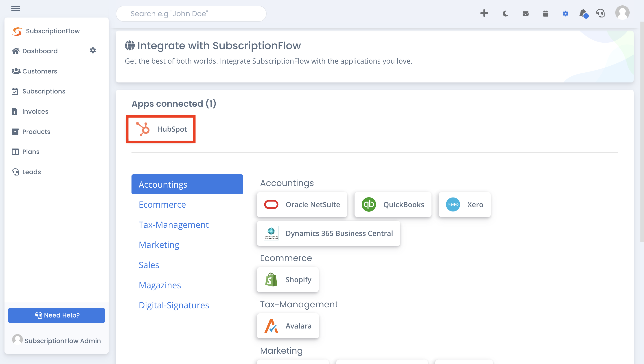Click the Ecommerce section heading

click(286, 258)
